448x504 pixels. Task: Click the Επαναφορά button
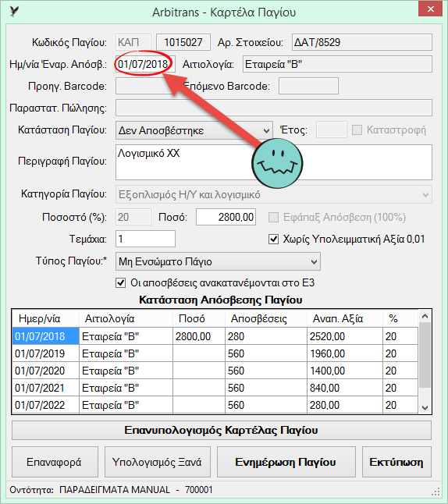55,462
